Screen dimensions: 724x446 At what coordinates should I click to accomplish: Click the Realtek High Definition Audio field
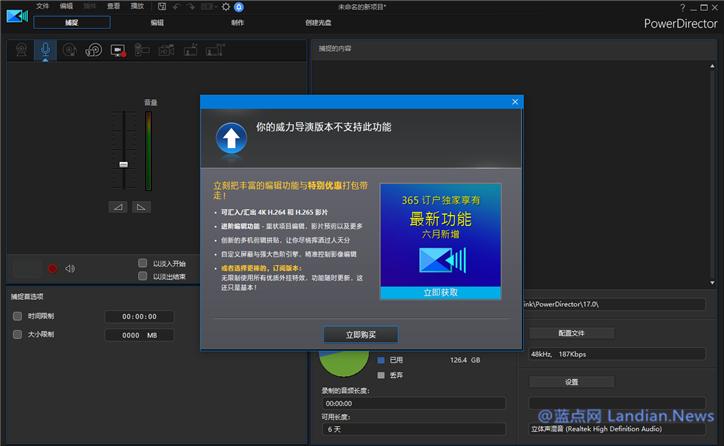coord(617,429)
